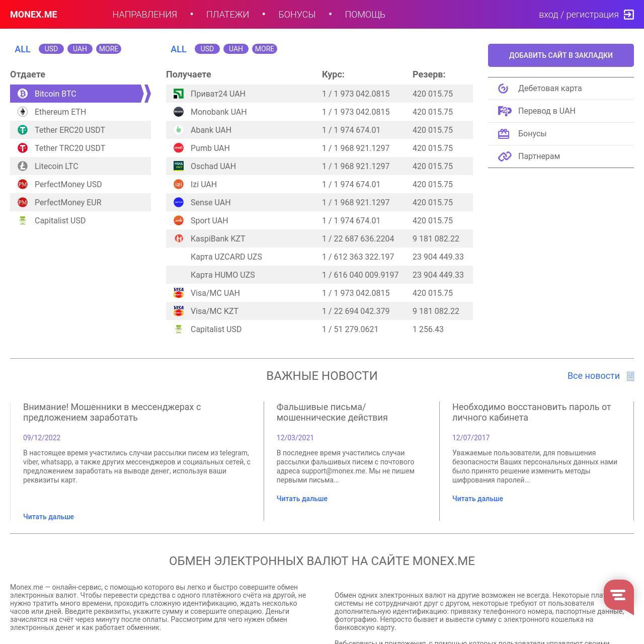644x644 pixels.
Task: Select MORE filter above Отдаете list
Action: (109, 49)
